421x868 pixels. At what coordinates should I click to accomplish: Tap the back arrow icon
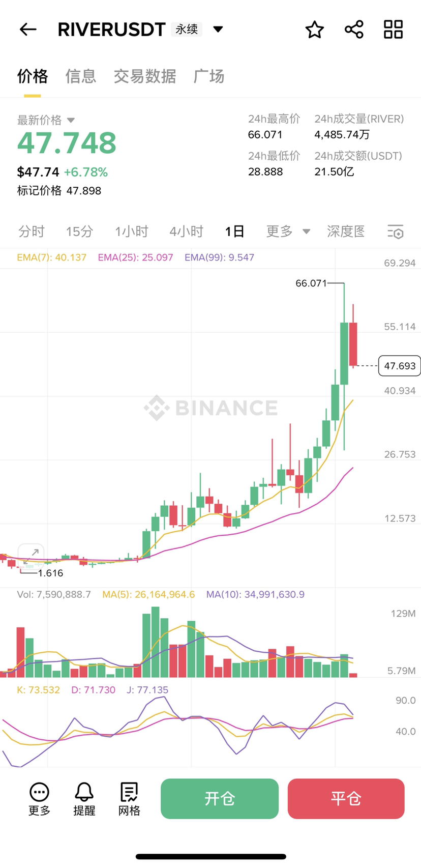(x=28, y=30)
